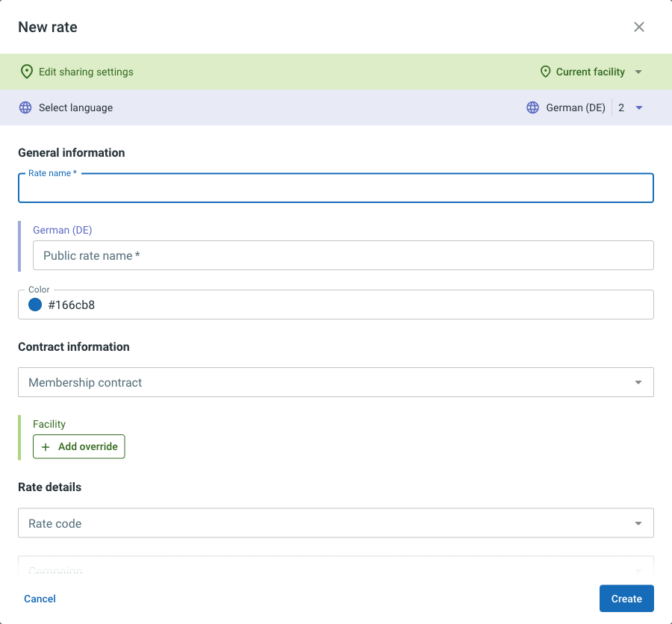Expand the Current facility dropdown arrow
Viewport: 672px width, 624px height.
638,72
